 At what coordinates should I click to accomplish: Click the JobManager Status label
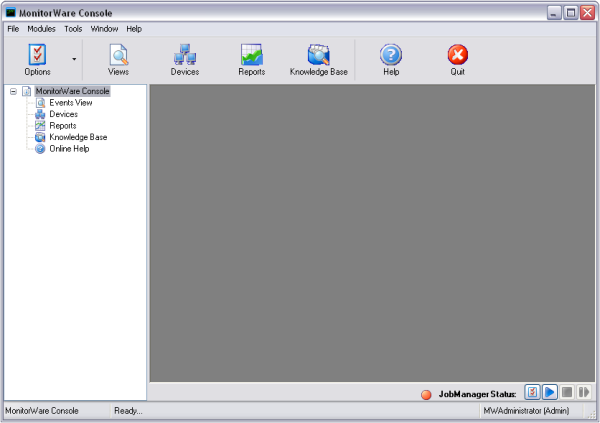click(x=477, y=394)
